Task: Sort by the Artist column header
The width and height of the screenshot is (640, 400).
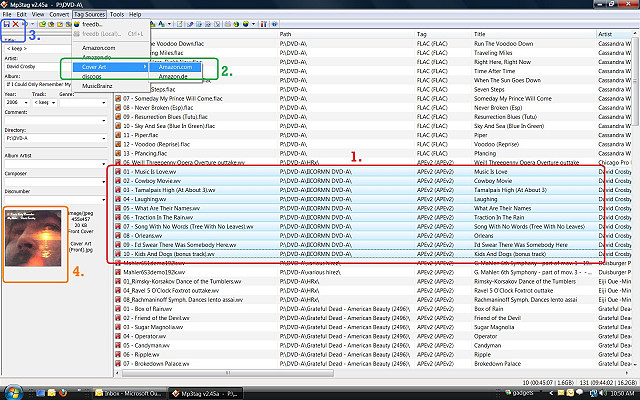Action: coord(613,34)
